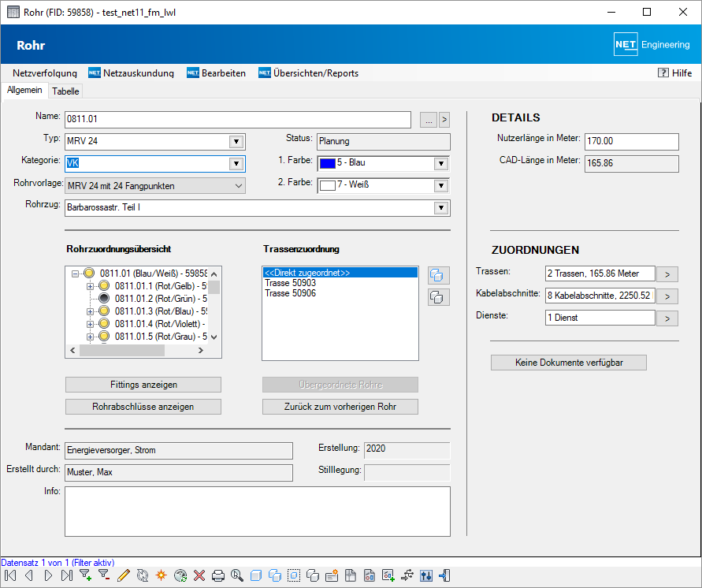Open the Rohrvorlage dropdown

239,186
